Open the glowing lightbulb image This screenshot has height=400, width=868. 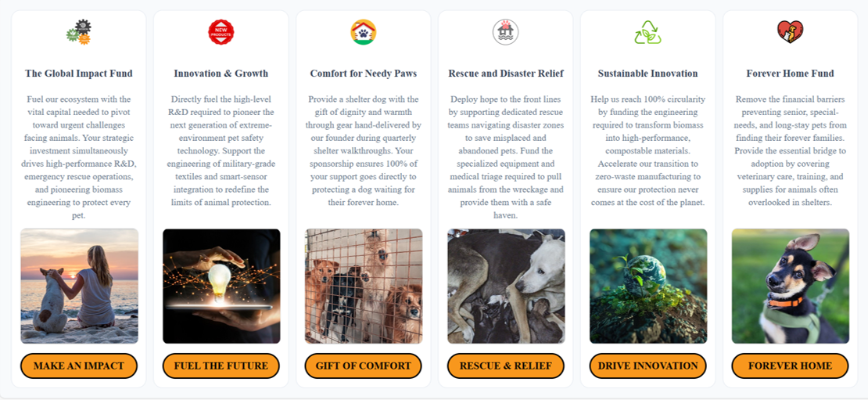221,286
